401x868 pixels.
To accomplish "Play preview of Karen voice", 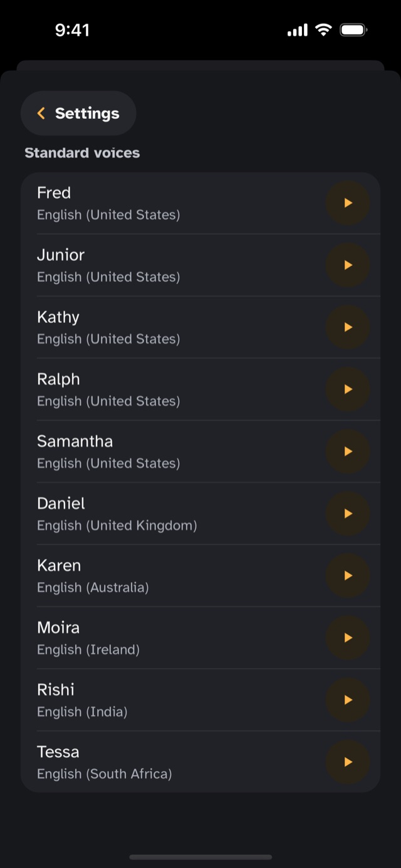I will pos(348,575).
